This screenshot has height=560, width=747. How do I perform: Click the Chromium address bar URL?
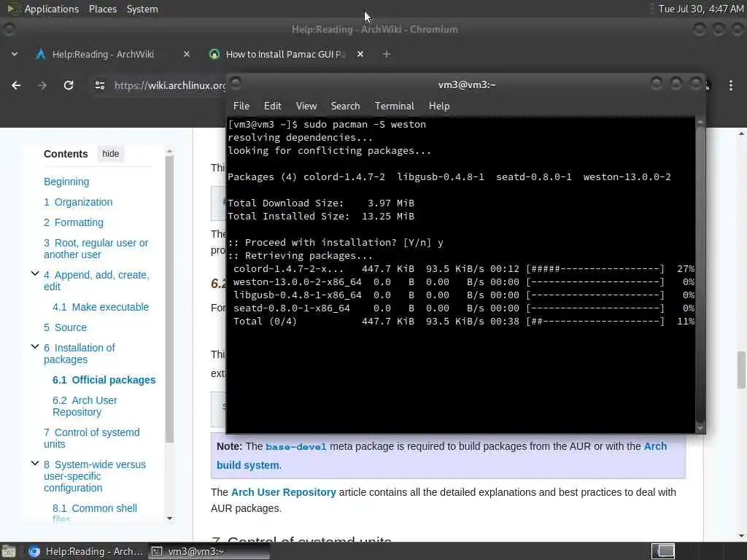point(170,85)
